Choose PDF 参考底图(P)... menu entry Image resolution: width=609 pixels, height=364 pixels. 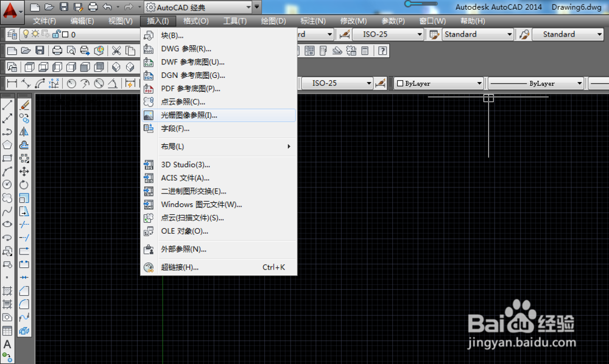coord(219,88)
